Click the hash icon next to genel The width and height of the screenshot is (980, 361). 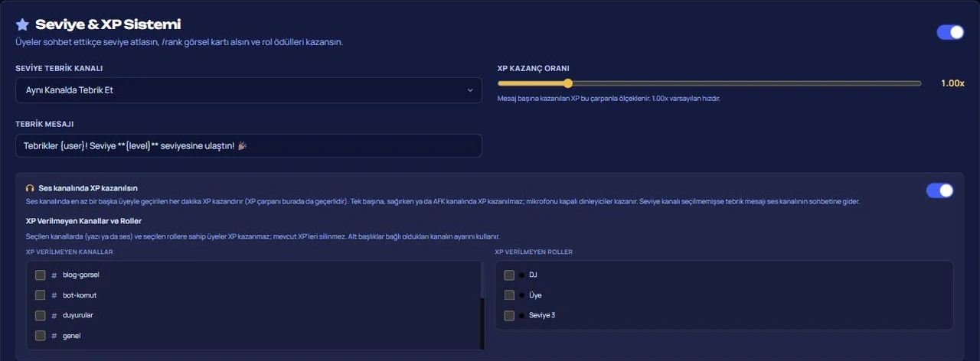[54, 336]
